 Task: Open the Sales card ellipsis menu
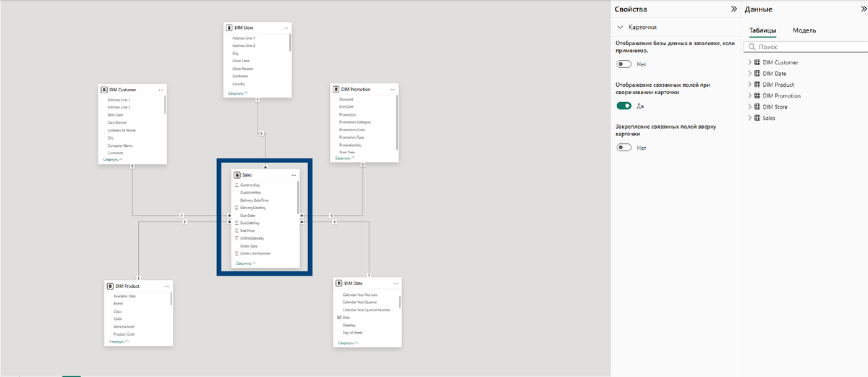pyautogui.click(x=294, y=175)
